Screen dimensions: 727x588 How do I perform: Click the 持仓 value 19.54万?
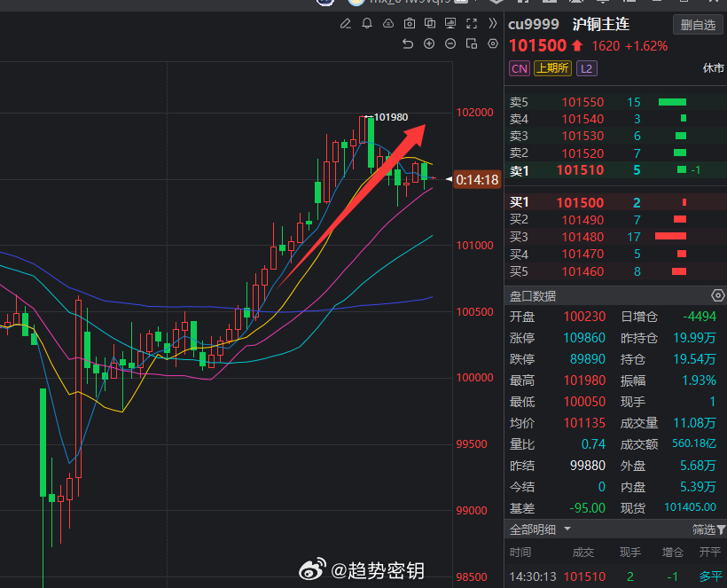694,359
